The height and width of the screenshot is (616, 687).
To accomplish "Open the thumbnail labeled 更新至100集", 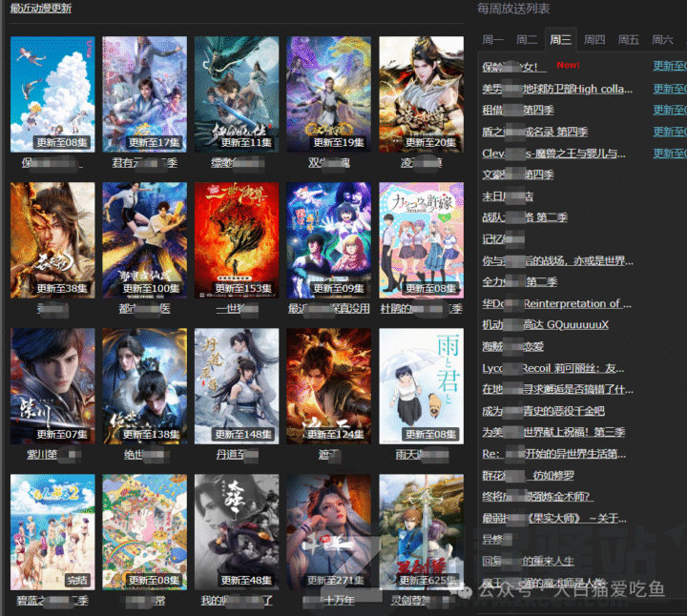I will point(144,240).
